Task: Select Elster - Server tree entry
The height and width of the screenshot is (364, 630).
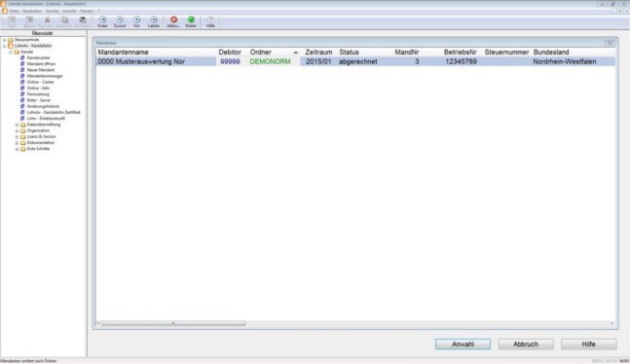Action: point(39,100)
